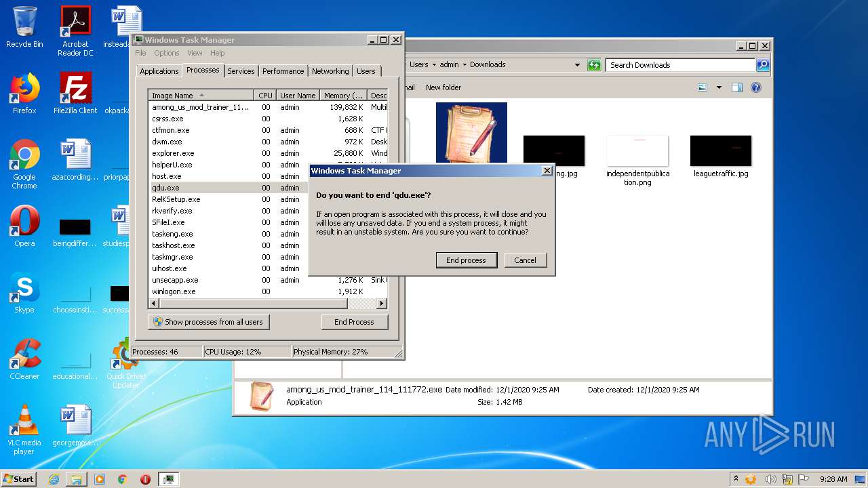Open the azaccording Word document icon
Image resolution: width=868 pixels, height=488 pixels.
(x=75, y=159)
